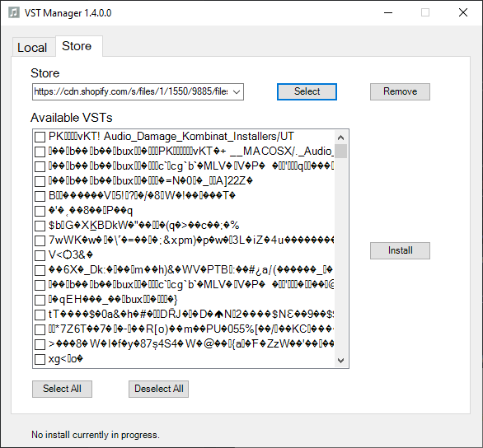Click the Store URL combo box field
The height and width of the screenshot is (448, 483).
pos(138,91)
